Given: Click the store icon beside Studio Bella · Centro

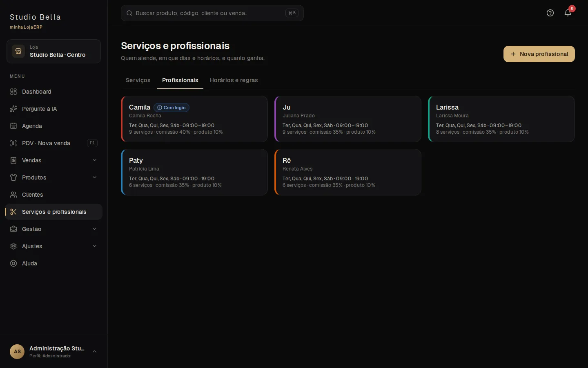Looking at the screenshot, I should pos(18,51).
